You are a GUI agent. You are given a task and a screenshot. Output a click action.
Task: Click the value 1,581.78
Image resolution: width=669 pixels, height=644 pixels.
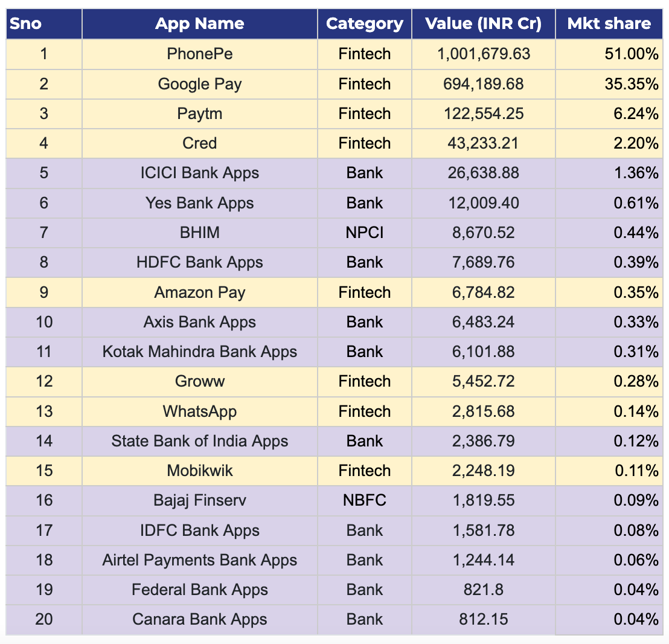point(484,530)
